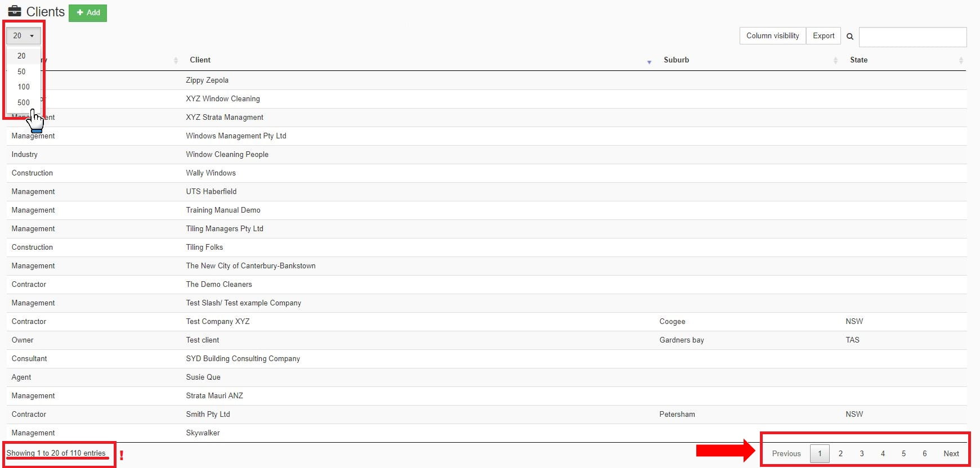Viewport: 980px width, 468px height.
Task: Click the Clients briefcase icon
Action: (x=14, y=11)
